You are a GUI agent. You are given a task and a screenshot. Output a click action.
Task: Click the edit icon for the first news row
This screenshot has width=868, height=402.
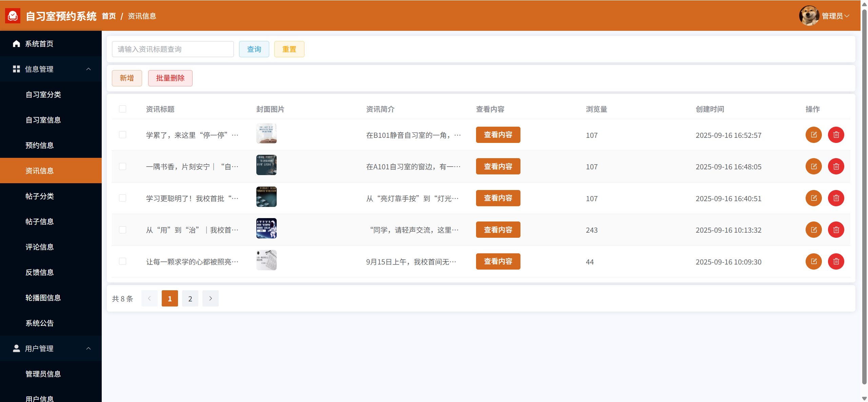click(x=813, y=135)
